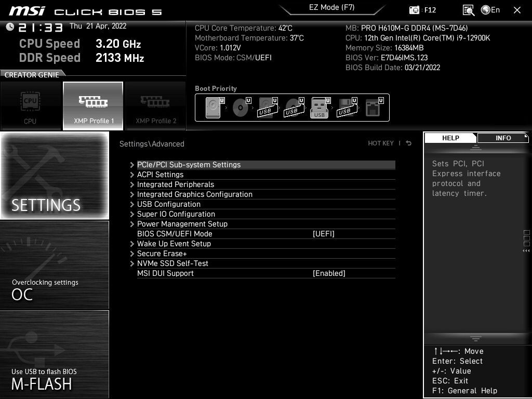
Task: Select the USB floppy boot device
Action: coord(347,107)
